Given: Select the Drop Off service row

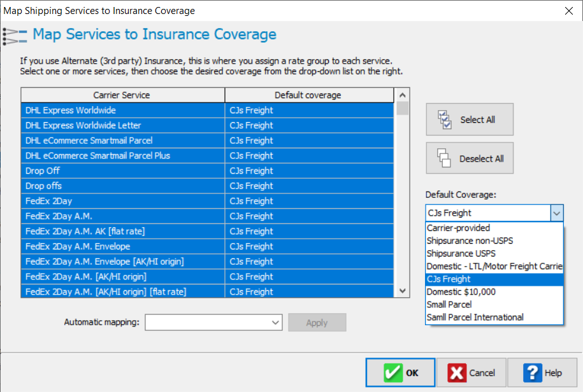Looking at the screenshot, I should (x=207, y=171).
